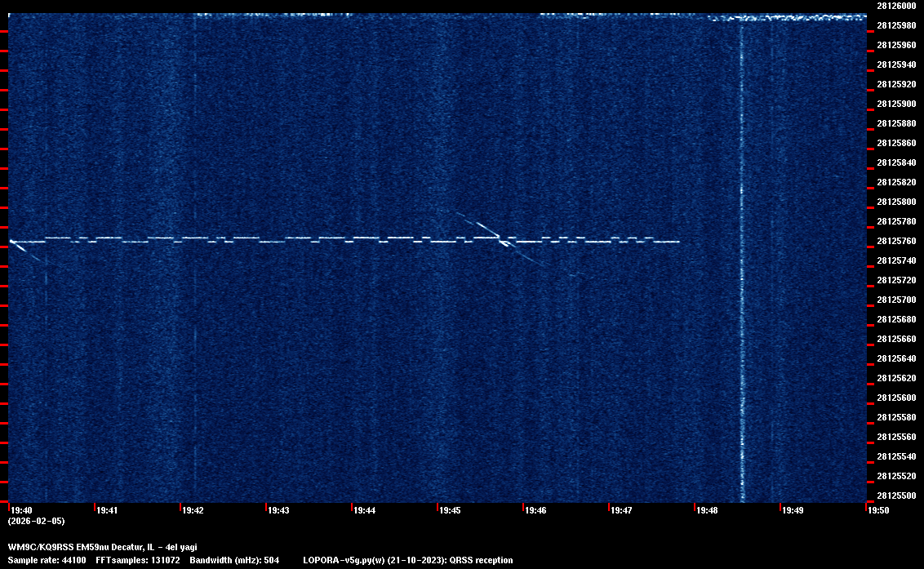Click the 28126000 frequency label
Image resolution: width=924 pixels, height=569 pixels.
click(895, 6)
